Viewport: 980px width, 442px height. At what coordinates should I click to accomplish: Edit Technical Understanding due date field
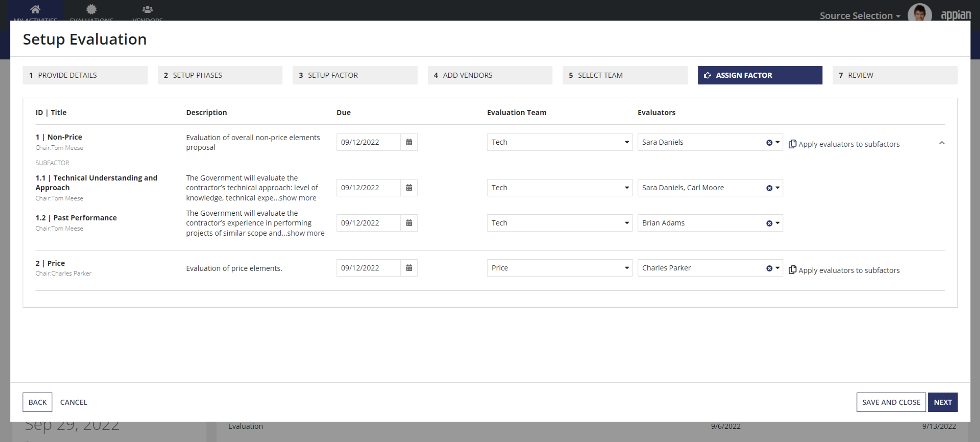(x=369, y=188)
